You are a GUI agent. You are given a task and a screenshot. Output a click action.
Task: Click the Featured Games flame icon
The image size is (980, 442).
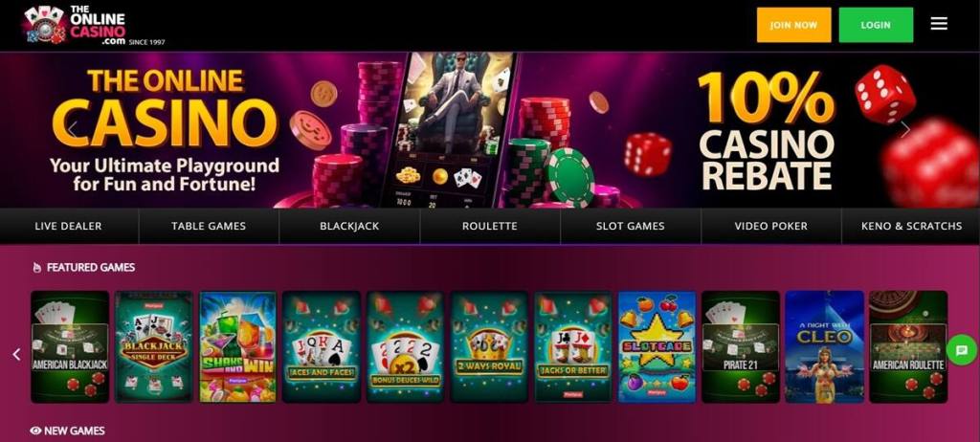pyautogui.click(x=37, y=268)
